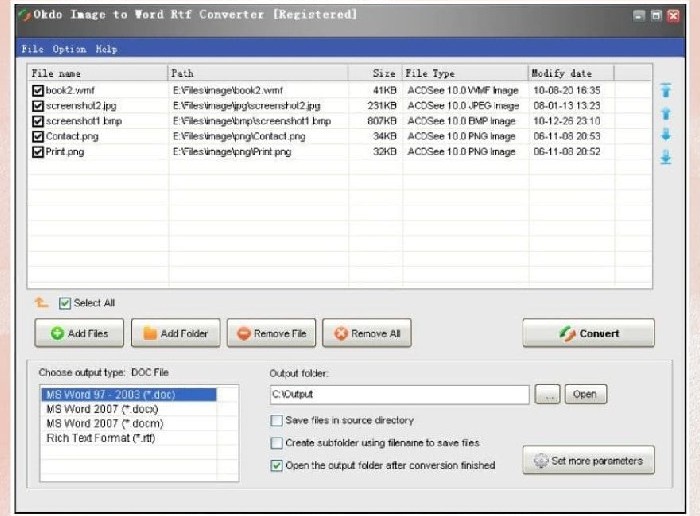This screenshot has height=516, width=700.
Task: Sort by the File name column header
Action: pos(98,73)
